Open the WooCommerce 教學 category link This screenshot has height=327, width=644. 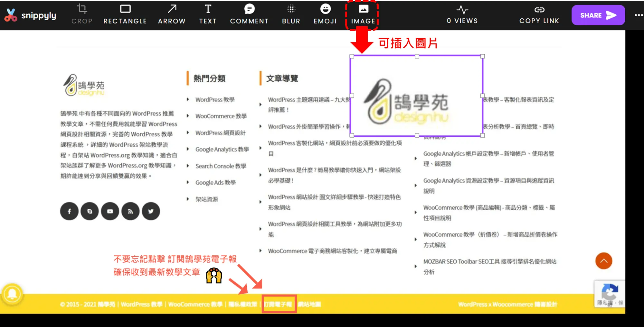tap(221, 116)
